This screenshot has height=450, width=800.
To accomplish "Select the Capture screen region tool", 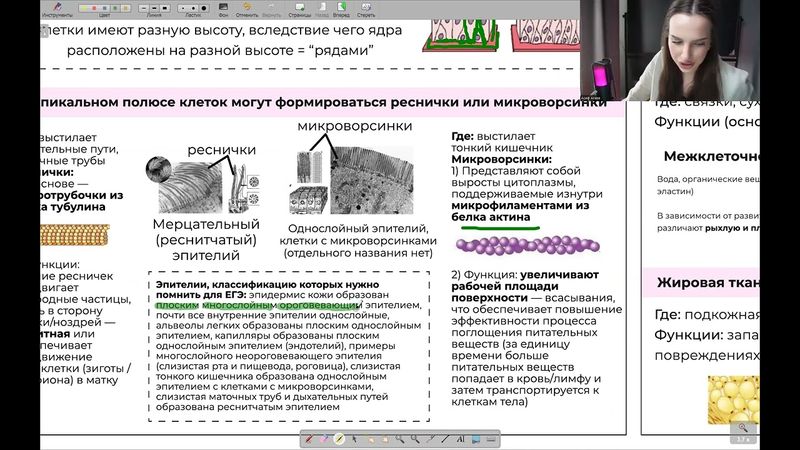I will [476, 440].
